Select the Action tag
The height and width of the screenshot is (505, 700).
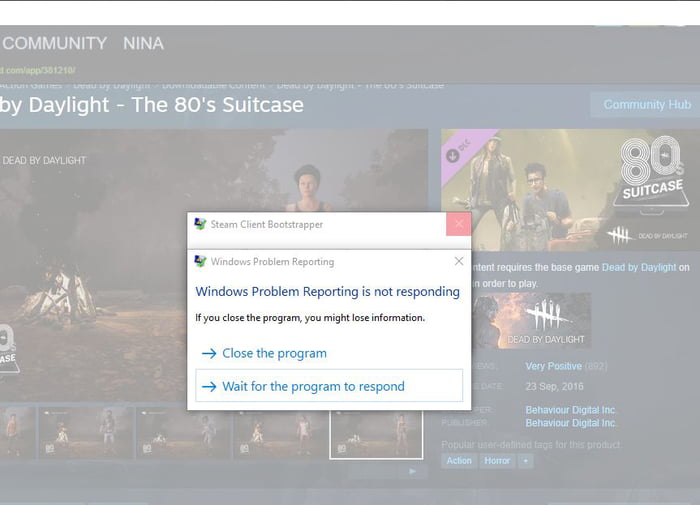coord(459,461)
